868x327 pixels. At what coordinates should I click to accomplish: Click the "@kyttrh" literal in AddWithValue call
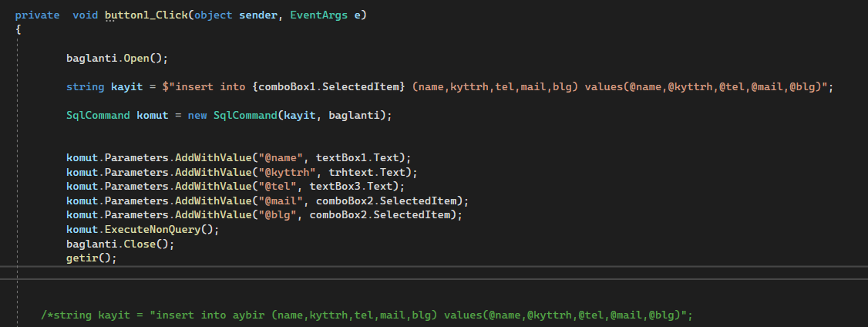pos(287,172)
